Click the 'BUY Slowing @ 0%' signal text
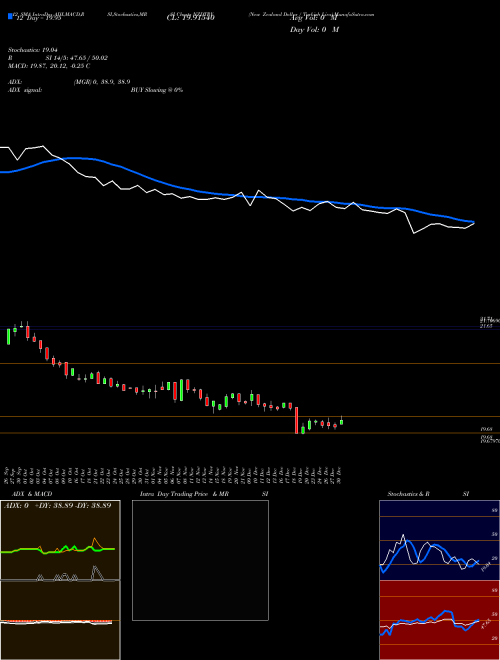 tap(157, 90)
